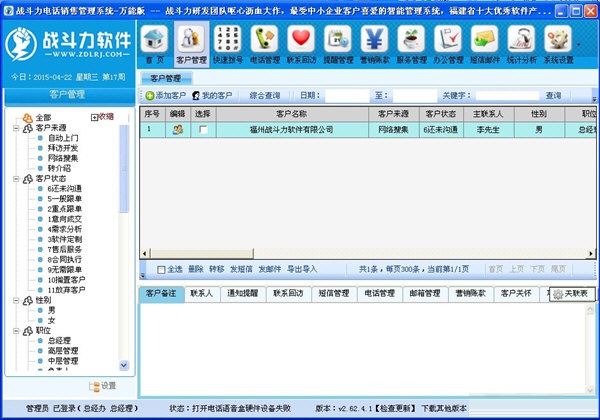
Task: Select 女 under 性别
Action: [x=51, y=321]
